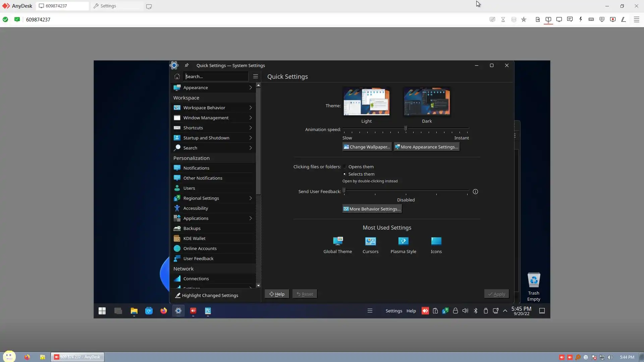Image resolution: width=644 pixels, height=362 pixels.
Task: Open the sidebar hamburger menu next to search
Action: click(x=256, y=76)
